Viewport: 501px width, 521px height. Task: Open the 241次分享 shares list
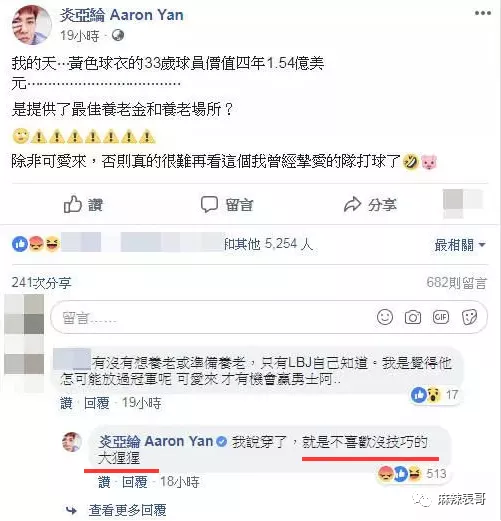(x=41, y=283)
